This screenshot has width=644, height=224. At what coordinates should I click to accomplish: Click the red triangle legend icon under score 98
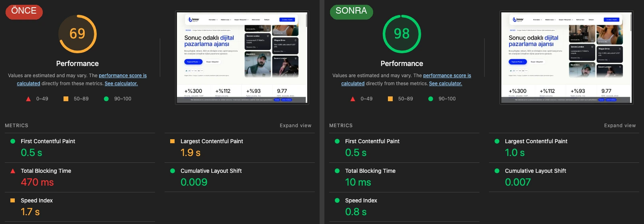coord(353,99)
